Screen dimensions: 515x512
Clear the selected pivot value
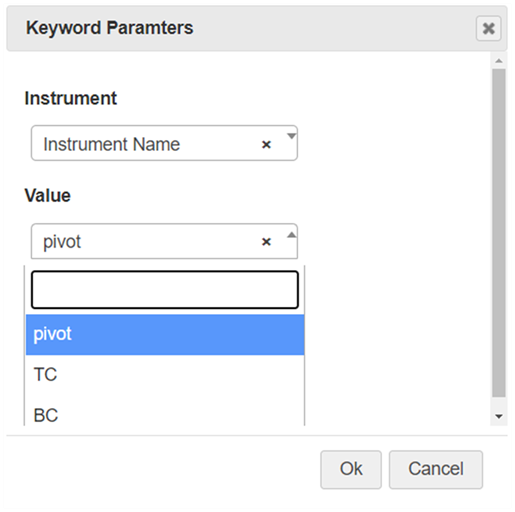266,242
